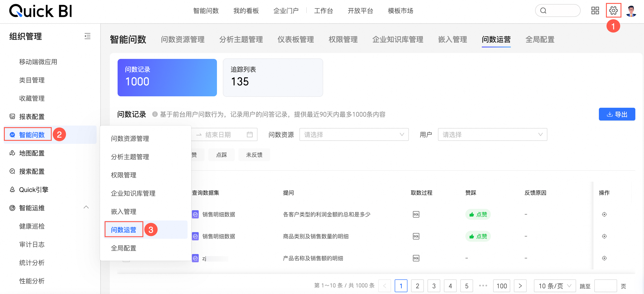The height and width of the screenshot is (294, 644).
Task: Go to page 2
Action: [417, 286]
